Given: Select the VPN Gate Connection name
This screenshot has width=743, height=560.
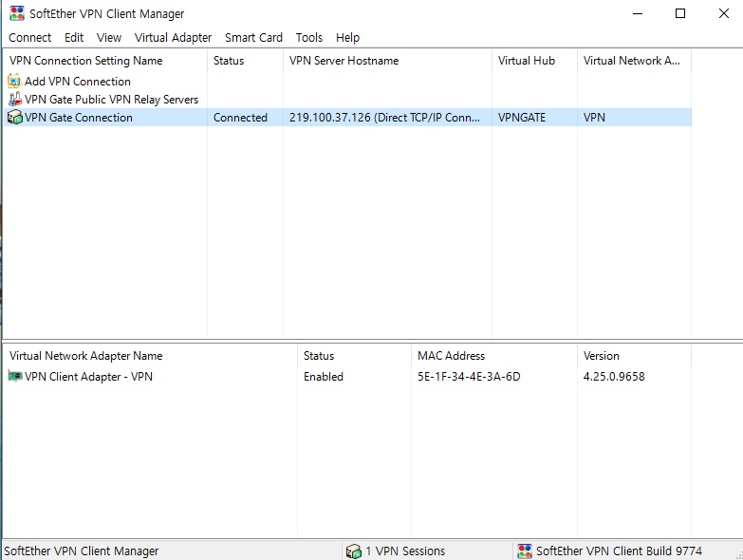Looking at the screenshot, I should pos(79,118).
